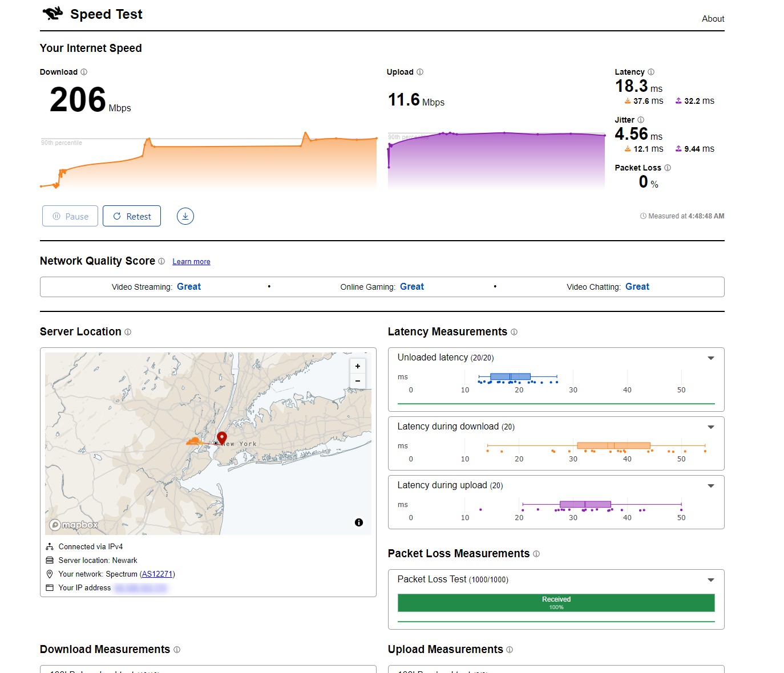Open the About page
This screenshot has width=784, height=673.
point(713,19)
